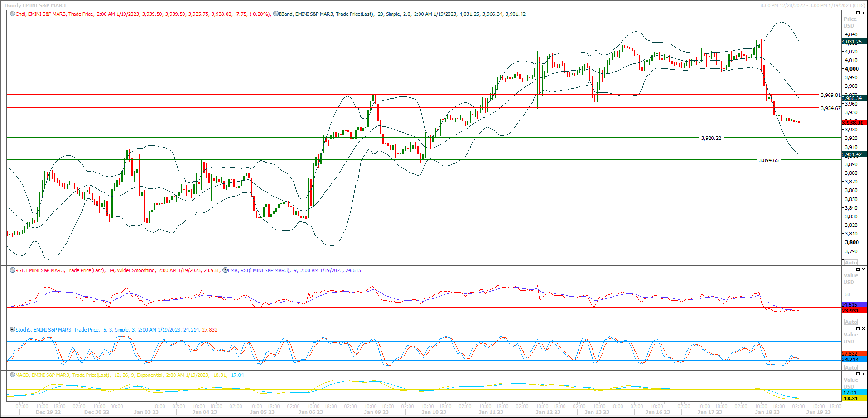The height and width of the screenshot is (418, 868).
Task: Click the Jan 19 23 date on time axis
Action: point(819,412)
